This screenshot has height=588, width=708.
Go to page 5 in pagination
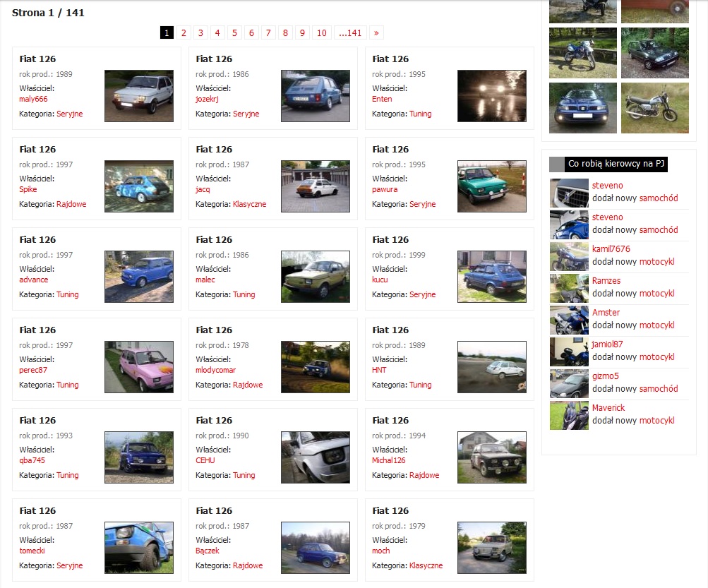coord(235,32)
